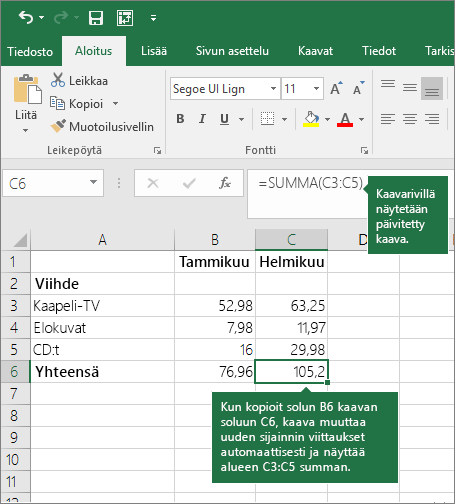
Task: Open the Undo history dropdown arrow
Action: (x=42, y=17)
